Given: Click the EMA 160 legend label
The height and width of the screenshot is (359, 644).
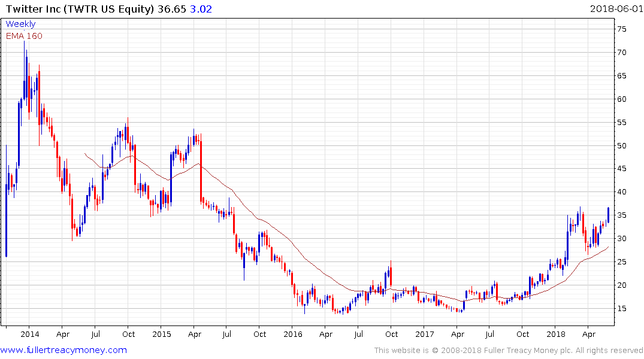Looking at the screenshot, I should 24,36.
